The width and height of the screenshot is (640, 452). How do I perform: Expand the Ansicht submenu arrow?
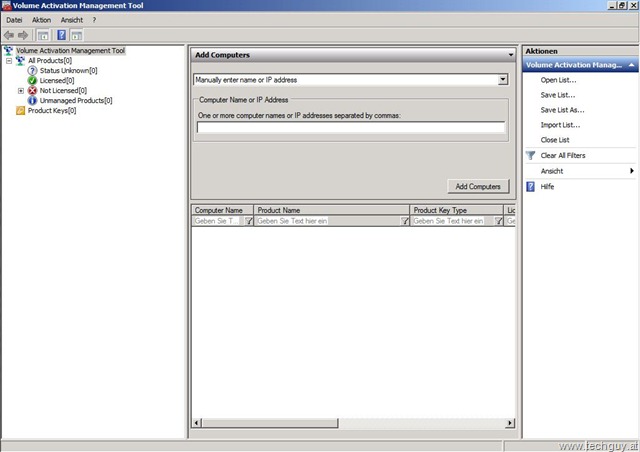pos(631,171)
